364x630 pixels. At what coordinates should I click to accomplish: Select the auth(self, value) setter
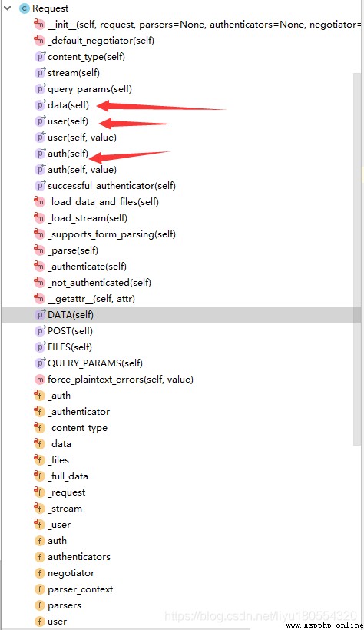pos(82,170)
